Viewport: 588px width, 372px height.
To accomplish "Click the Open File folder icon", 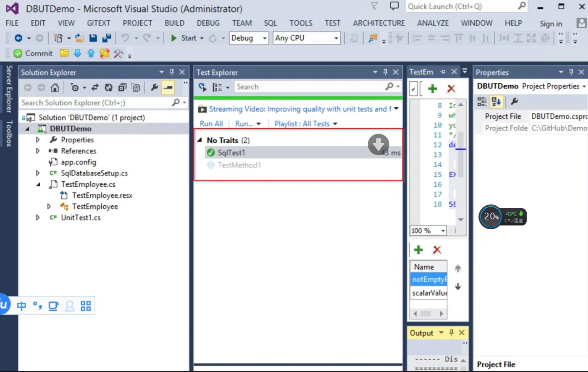I will point(79,38).
